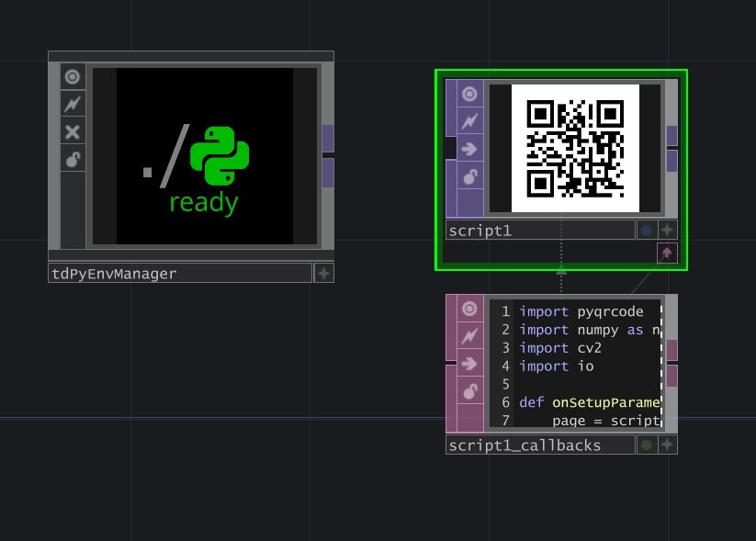Viewport: 756px width, 541px height.
Task: Toggle viewer active flag on tdPyEnvManager
Action: pos(73,76)
